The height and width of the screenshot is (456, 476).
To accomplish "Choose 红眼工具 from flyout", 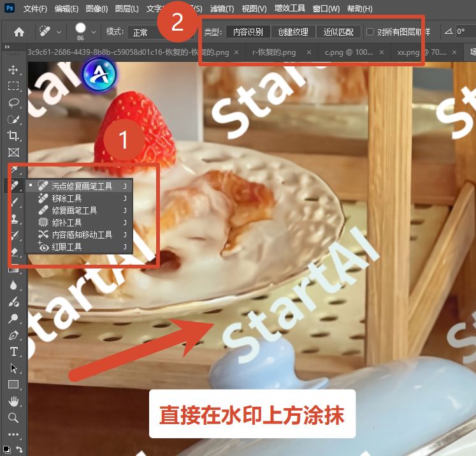I will coord(79,247).
